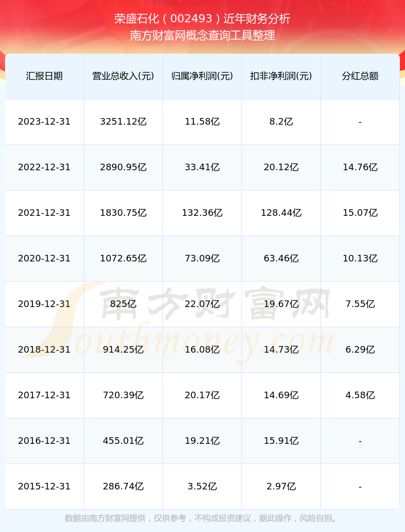
Task: Select revenue value 825亿
Action: click(x=124, y=304)
